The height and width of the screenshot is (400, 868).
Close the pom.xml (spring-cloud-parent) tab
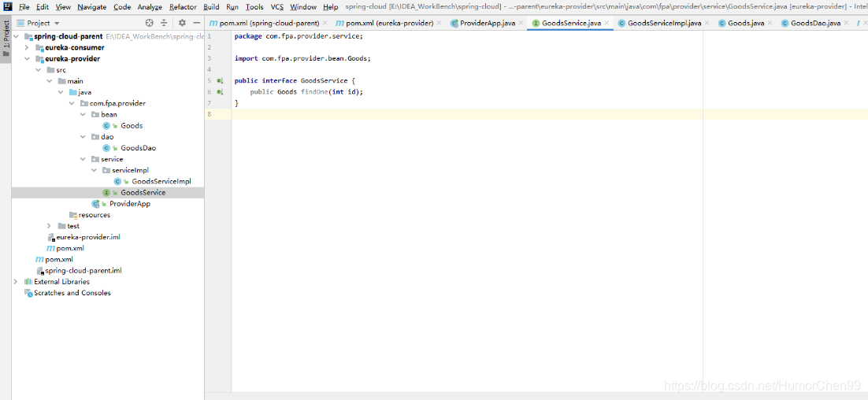325,24
